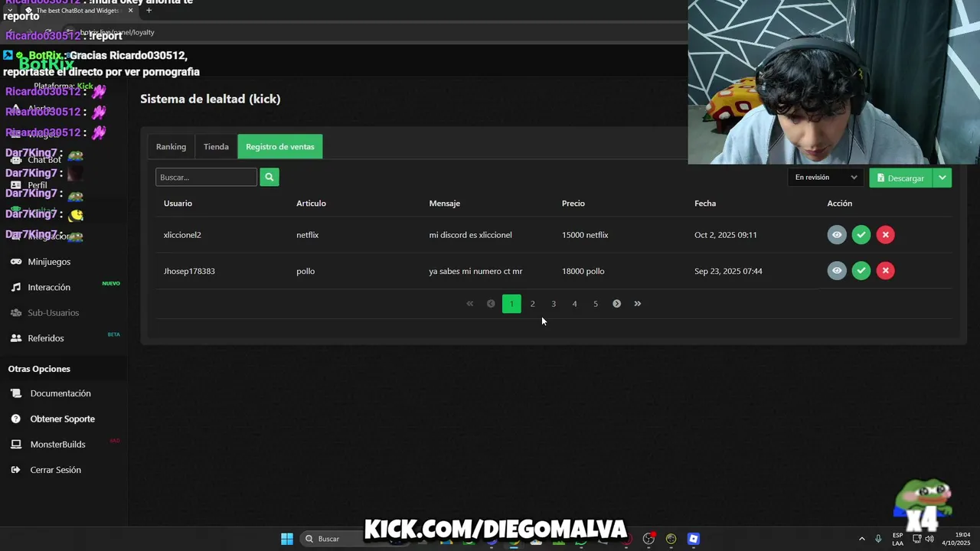The width and height of the screenshot is (980, 551).
Task: Click the microphone icon in system tray
Action: pos(878,539)
